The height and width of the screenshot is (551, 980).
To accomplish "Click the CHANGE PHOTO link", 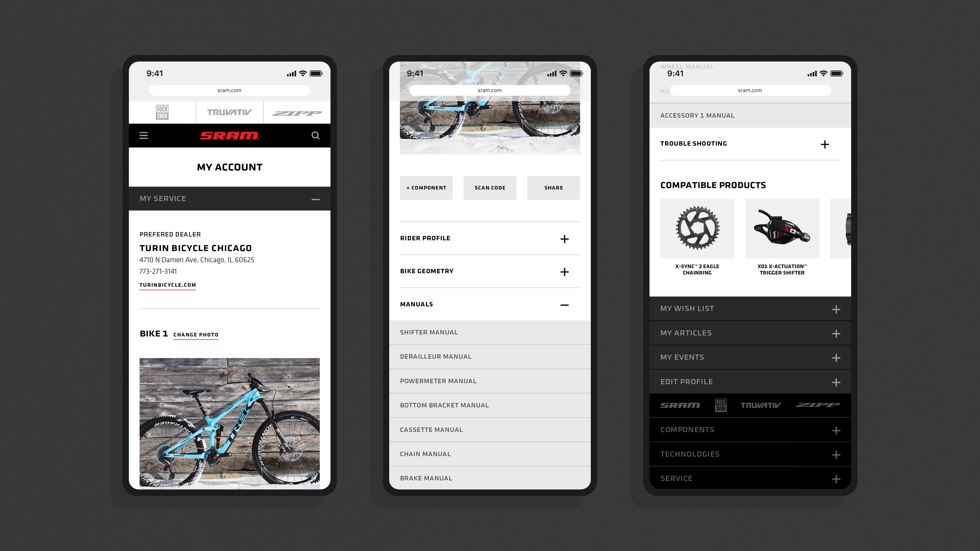I will pos(195,334).
